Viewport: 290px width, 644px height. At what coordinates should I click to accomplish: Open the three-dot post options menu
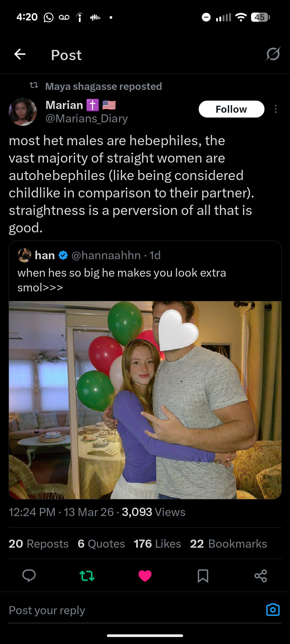coord(275,109)
